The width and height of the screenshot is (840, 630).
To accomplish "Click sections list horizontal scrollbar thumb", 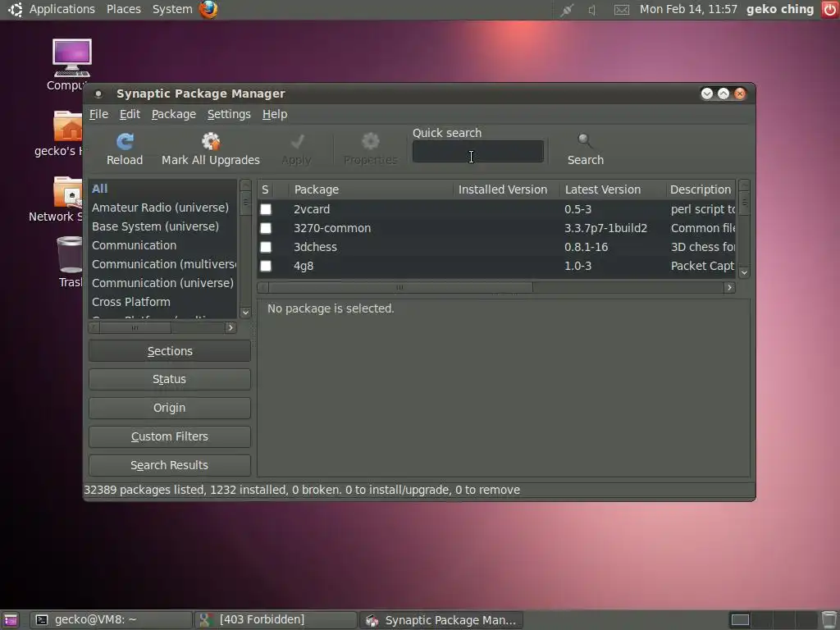I will 135,327.
